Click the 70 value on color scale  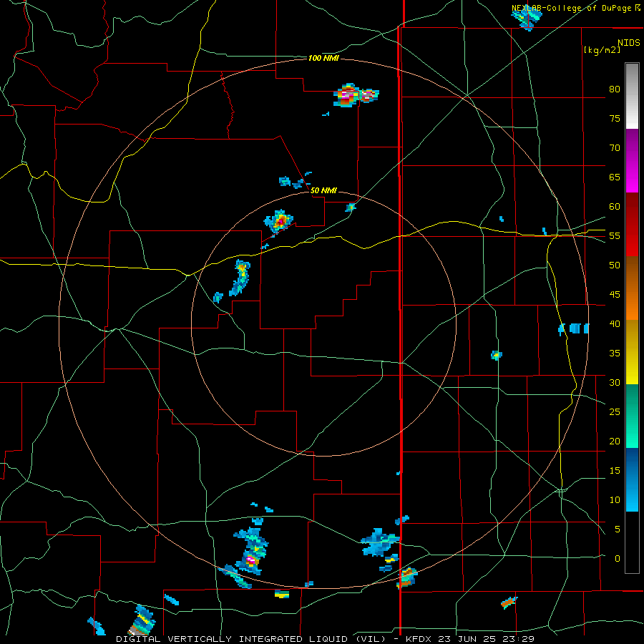[615, 148]
